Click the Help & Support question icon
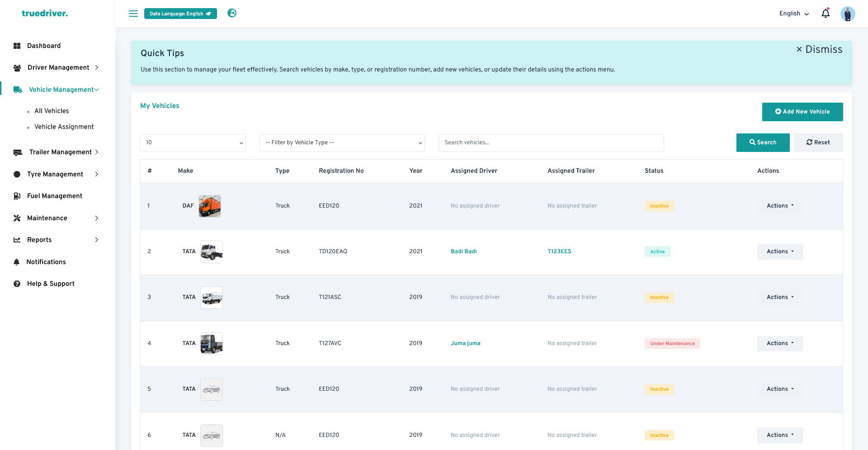This screenshot has height=450, width=868. 17,284
